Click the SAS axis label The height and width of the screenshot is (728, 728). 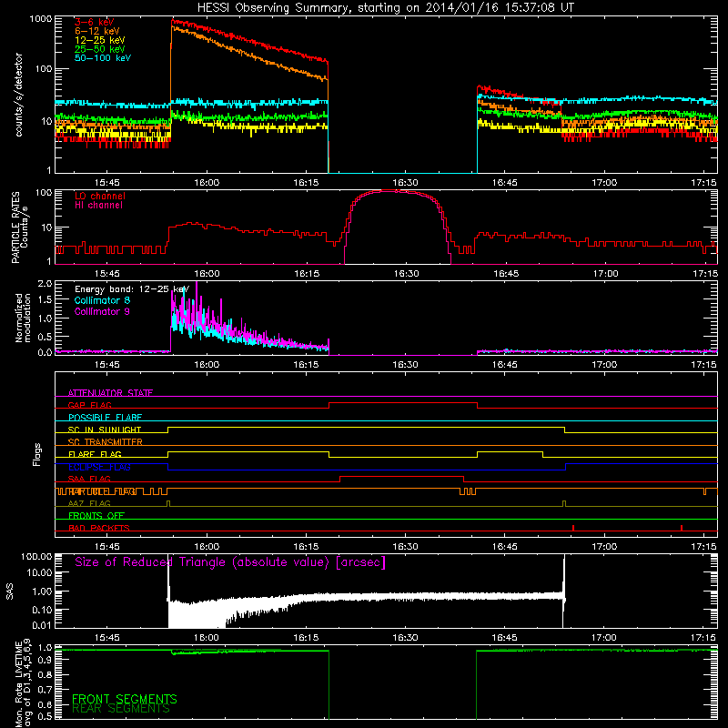click(9, 591)
